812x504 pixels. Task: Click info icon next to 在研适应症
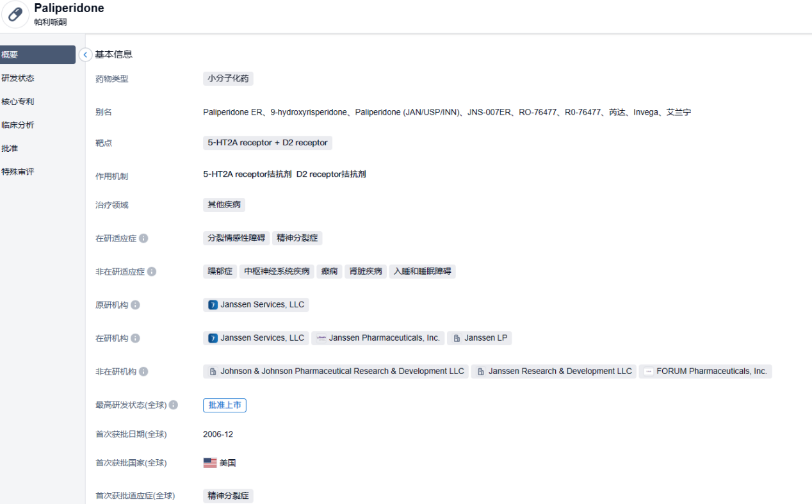pyautogui.click(x=143, y=238)
